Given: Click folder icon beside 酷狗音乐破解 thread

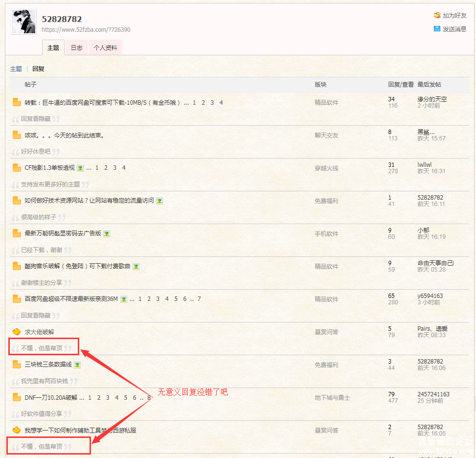Looking at the screenshot, I should coord(17,266).
